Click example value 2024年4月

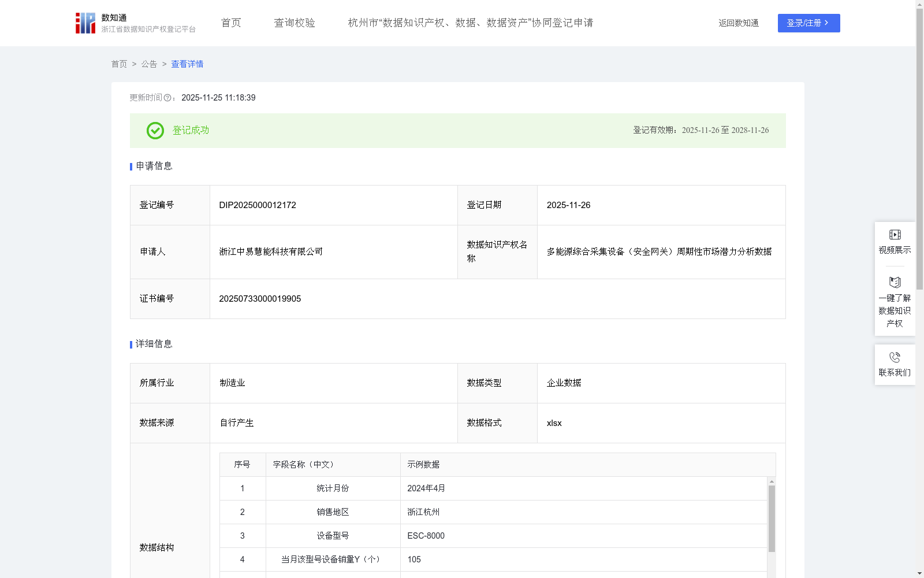click(x=426, y=488)
